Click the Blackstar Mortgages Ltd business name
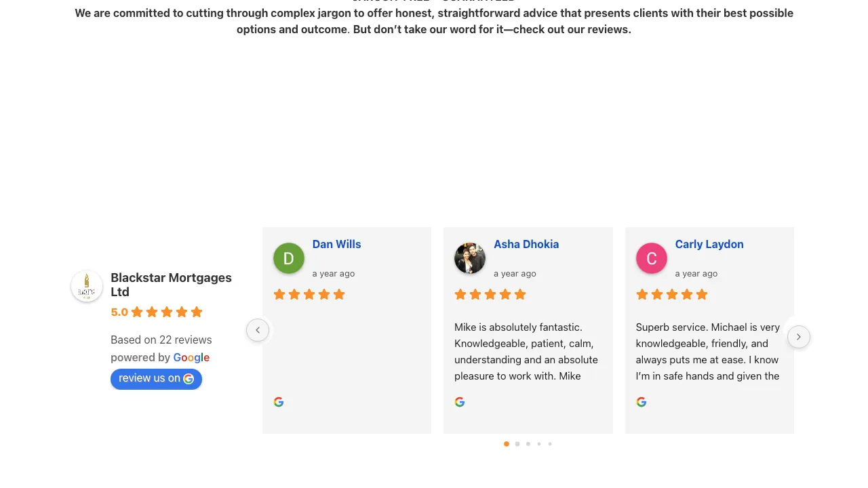868x488 pixels. coord(171,285)
